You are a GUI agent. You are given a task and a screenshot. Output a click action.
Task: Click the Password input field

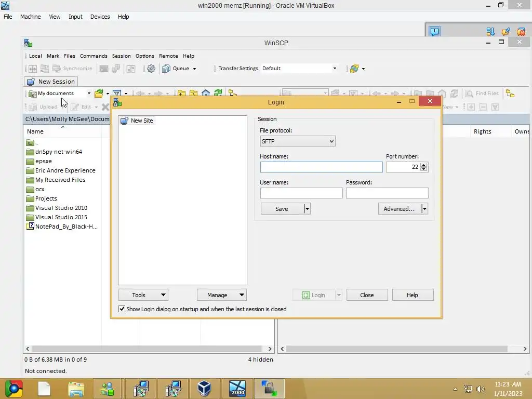click(387, 193)
